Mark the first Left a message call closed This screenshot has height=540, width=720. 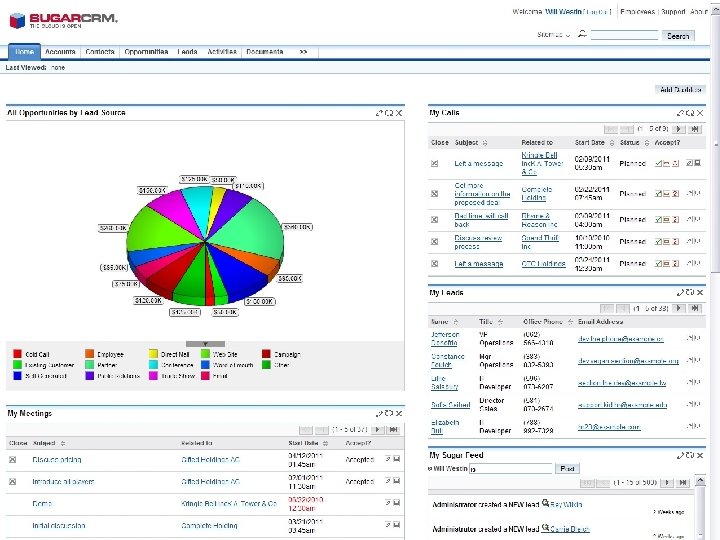coord(434,163)
